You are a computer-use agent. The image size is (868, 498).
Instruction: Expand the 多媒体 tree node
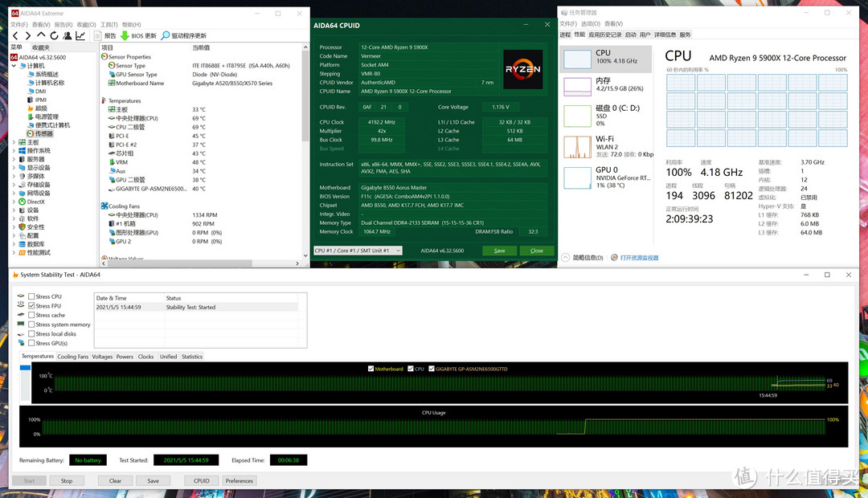click(x=14, y=176)
